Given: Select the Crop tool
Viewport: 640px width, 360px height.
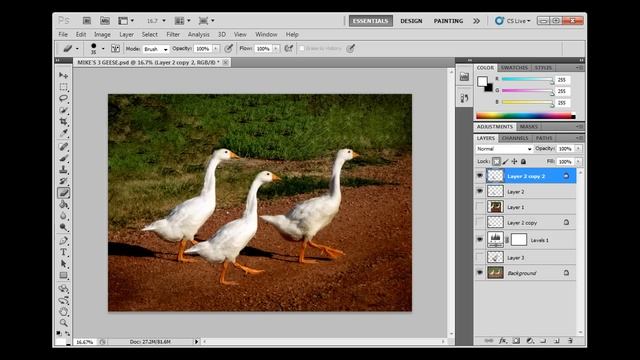Looking at the screenshot, I should 63,122.
